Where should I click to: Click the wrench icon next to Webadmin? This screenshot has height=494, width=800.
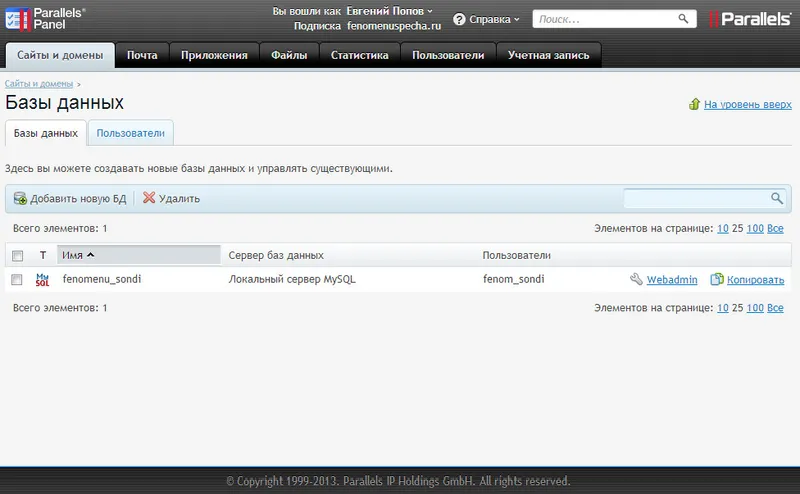636,279
